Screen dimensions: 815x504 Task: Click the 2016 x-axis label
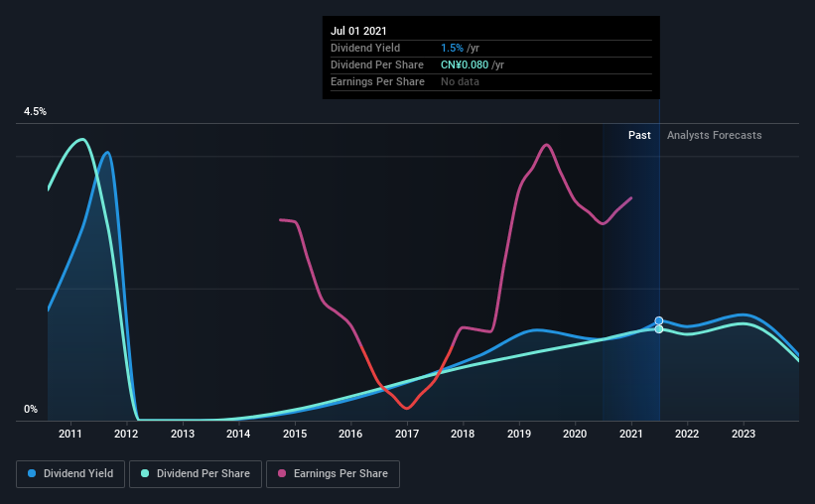[350, 434]
